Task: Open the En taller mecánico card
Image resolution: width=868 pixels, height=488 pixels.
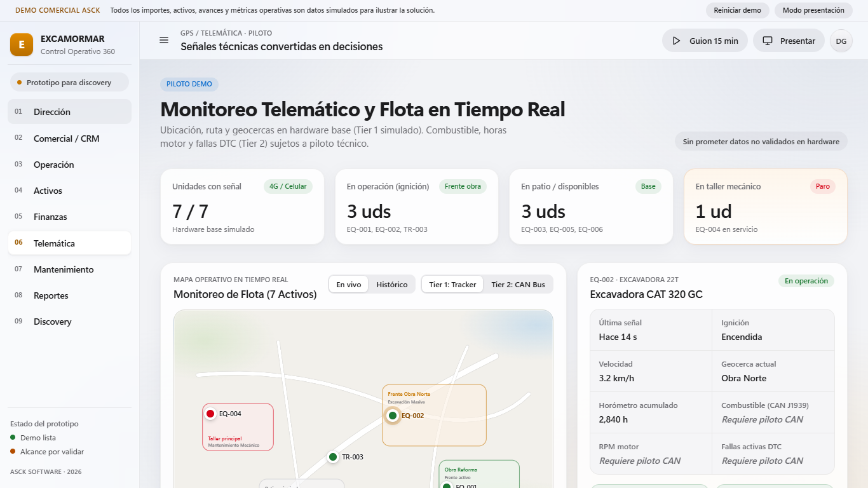Action: coord(766,207)
